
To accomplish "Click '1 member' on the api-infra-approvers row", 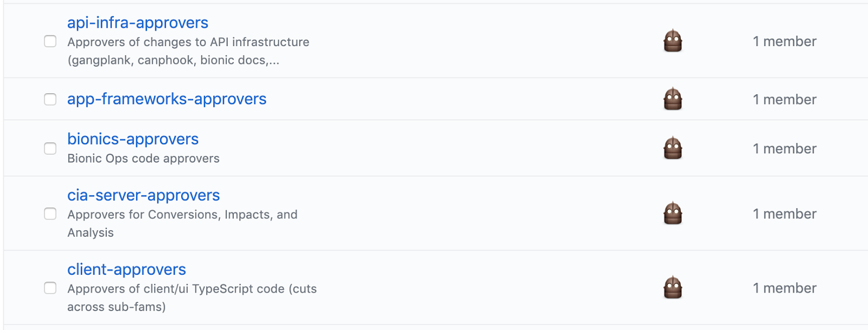I will [784, 41].
